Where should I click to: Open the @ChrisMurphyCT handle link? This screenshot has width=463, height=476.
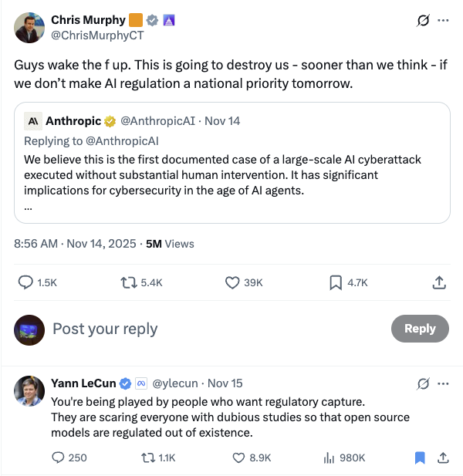(x=97, y=35)
